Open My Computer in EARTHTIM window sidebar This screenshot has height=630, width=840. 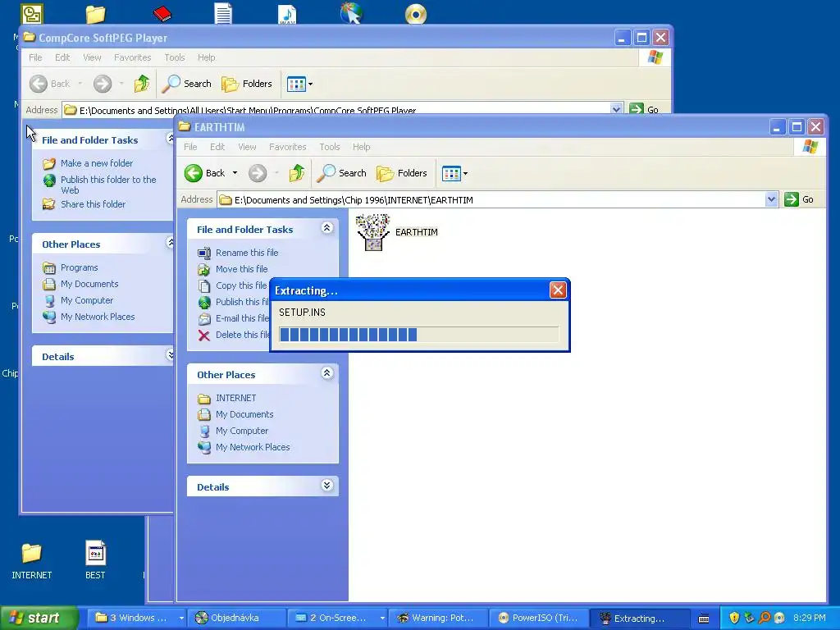(242, 431)
